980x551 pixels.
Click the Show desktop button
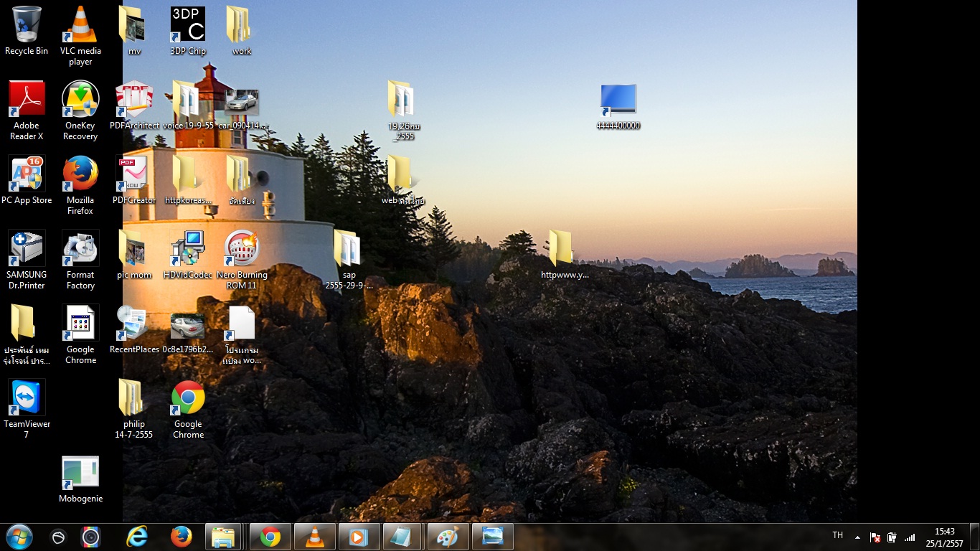coord(974,537)
